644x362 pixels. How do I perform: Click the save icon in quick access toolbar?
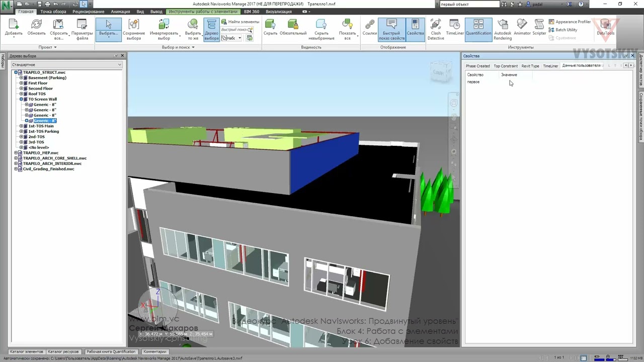pos(40,4)
